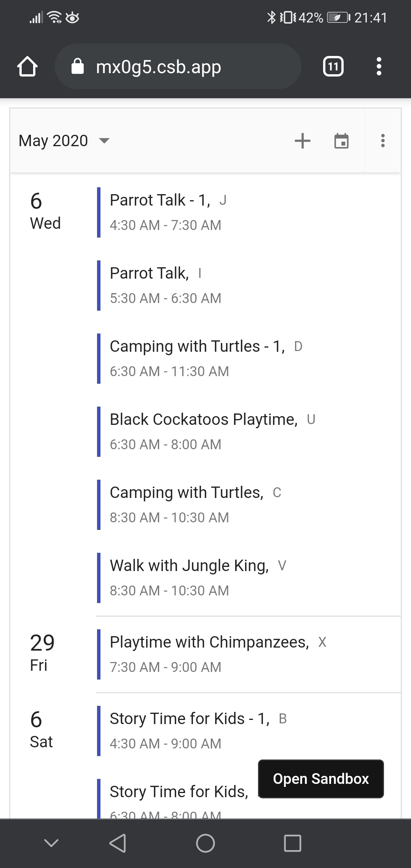Viewport: 411px width, 868px height.
Task: Open the Black Cockatoos Playtime event
Action: click(x=204, y=431)
